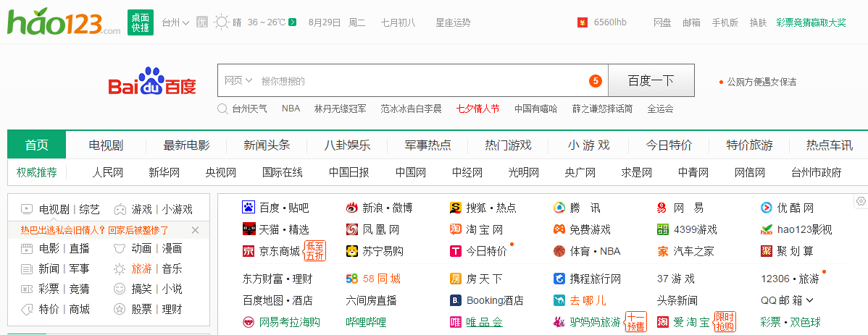868x335 pixels.
Task: Click the 爱淘宝 icon
Action: pos(662,322)
